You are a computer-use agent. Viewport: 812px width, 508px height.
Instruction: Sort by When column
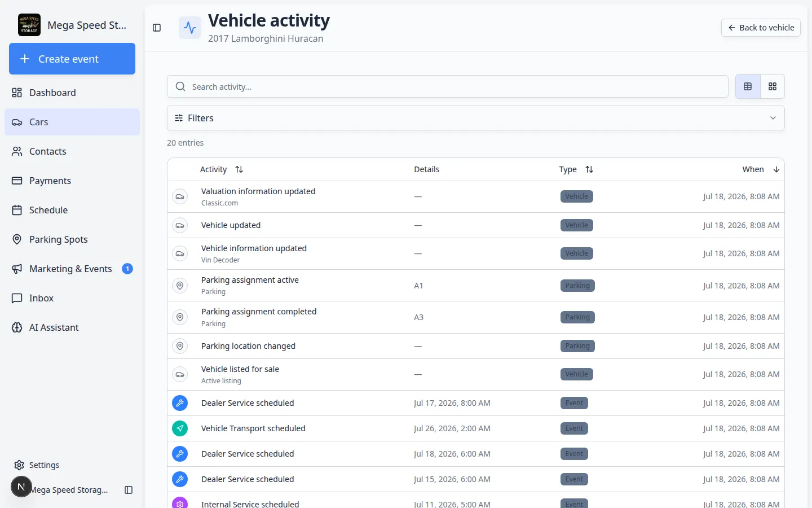click(761, 169)
